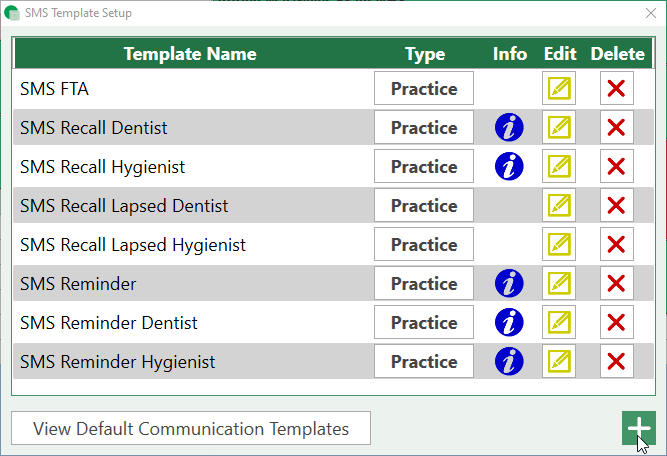Edit the SMS Recall Dentist template

pos(559,127)
